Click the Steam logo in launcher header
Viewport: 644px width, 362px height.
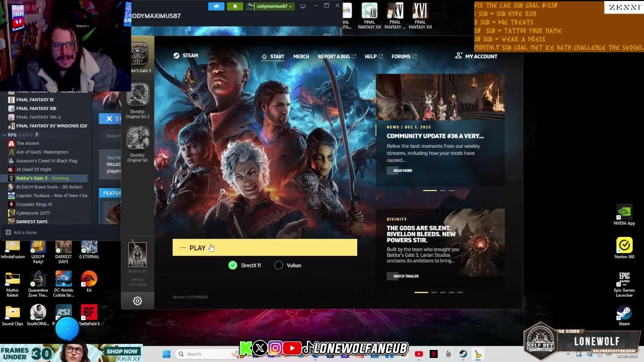[186, 56]
